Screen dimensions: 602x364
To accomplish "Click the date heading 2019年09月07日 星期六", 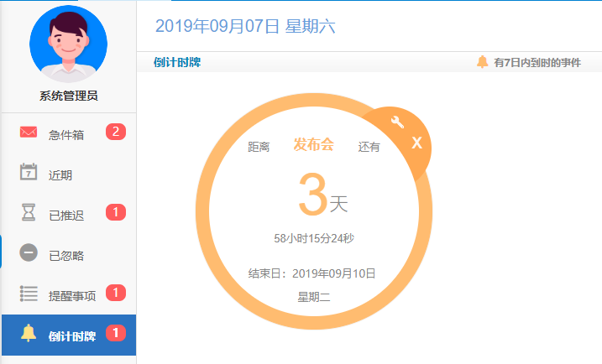I will click(245, 26).
